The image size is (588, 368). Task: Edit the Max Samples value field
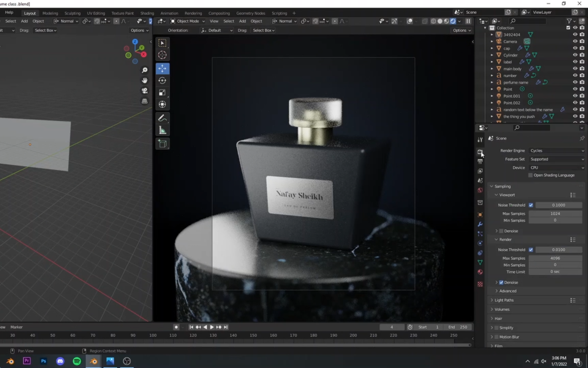click(x=555, y=213)
